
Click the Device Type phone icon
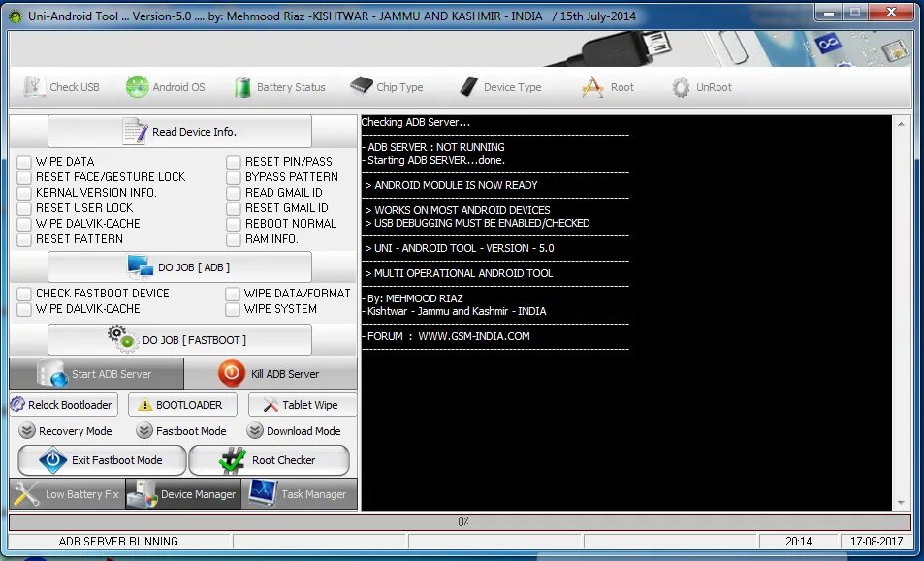469,86
